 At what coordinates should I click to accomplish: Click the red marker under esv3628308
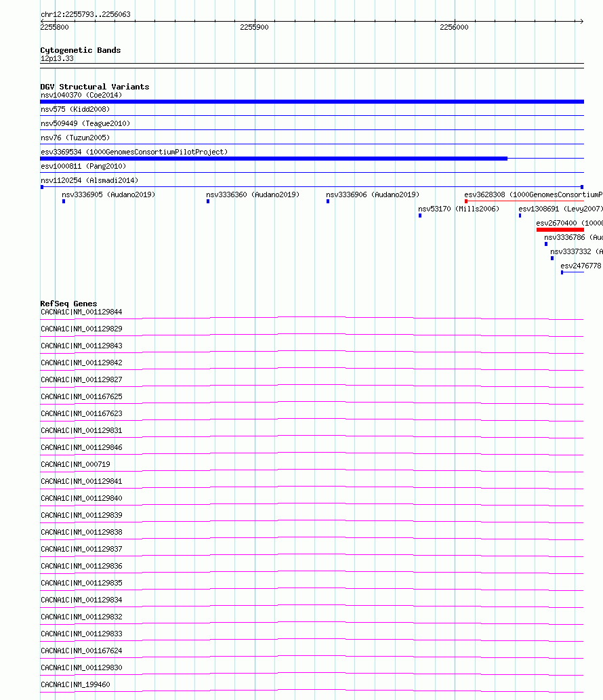(466, 201)
